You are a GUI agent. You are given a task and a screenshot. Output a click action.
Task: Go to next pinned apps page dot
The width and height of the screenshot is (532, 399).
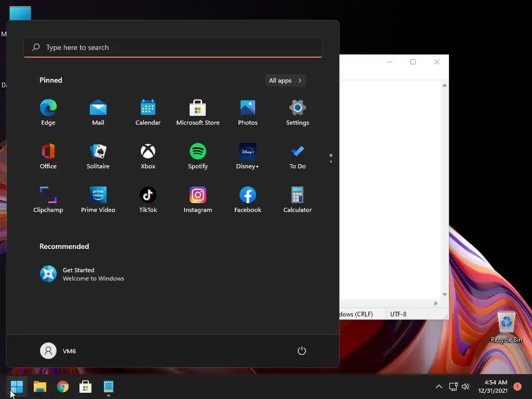pyautogui.click(x=331, y=162)
